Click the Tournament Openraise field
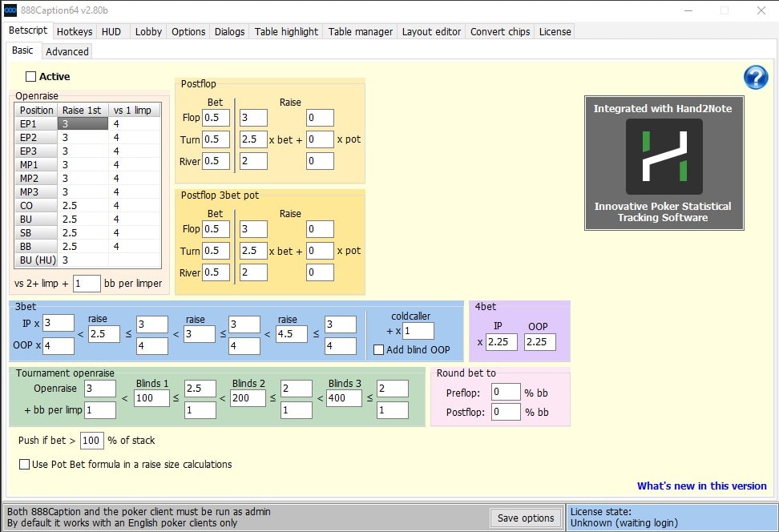Image resolution: width=779 pixels, height=532 pixels. click(x=100, y=389)
